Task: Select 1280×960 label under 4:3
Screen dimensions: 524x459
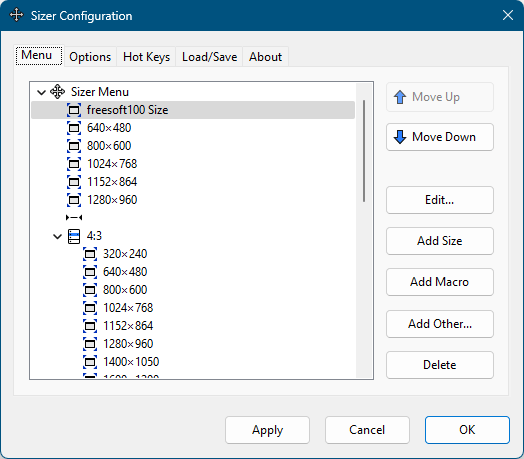Action: pos(128,344)
